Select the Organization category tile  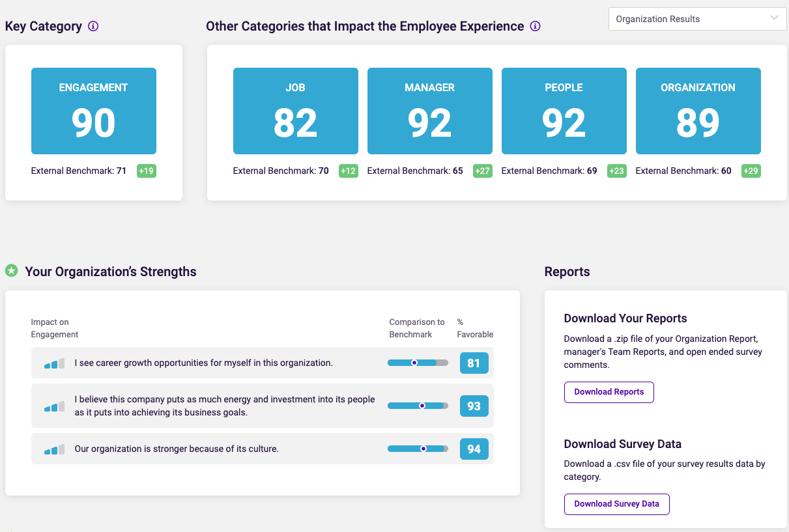coord(698,111)
